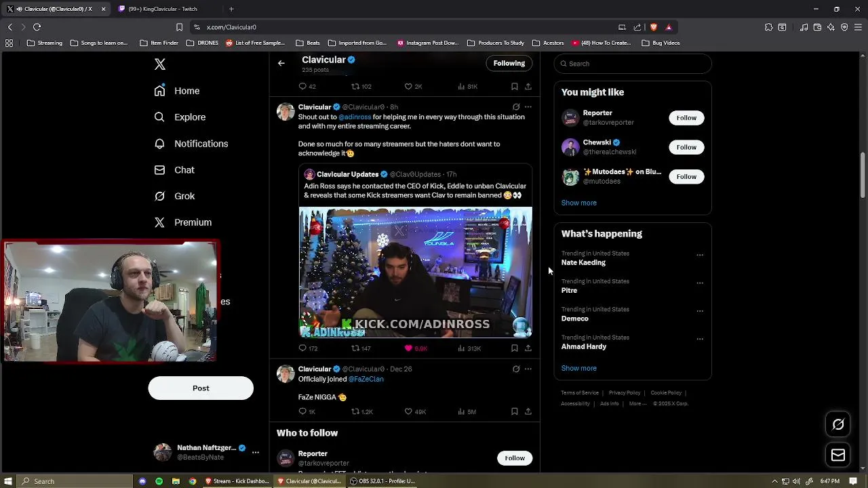Go back using the profile back arrow
Screen dimensions: 868x488
(x=281, y=63)
